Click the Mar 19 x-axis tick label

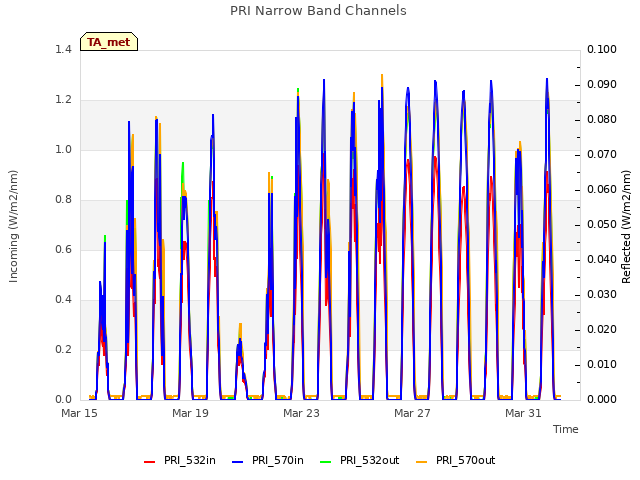[191, 413]
